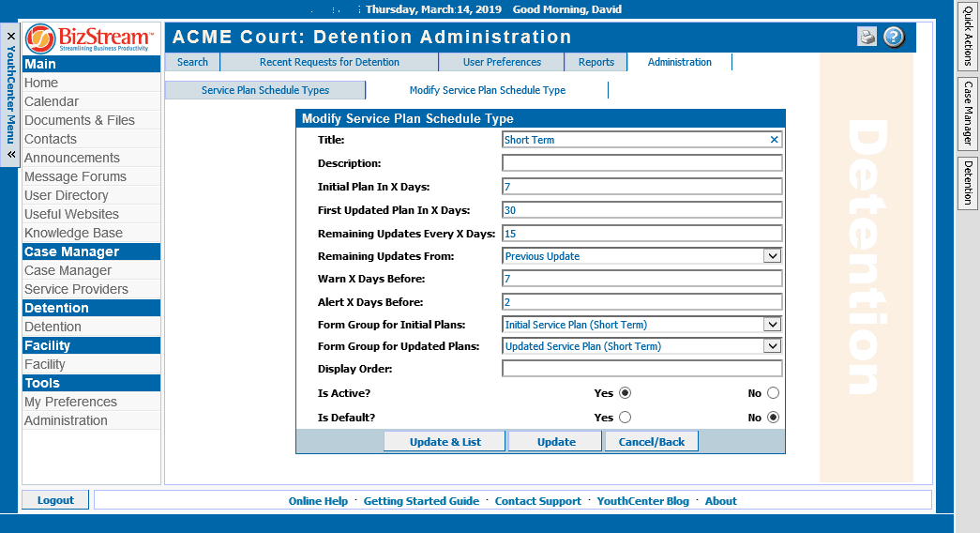Select Modify Service Plan Schedule Type subtab
The image size is (980, 533).
(x=488, y=90)
